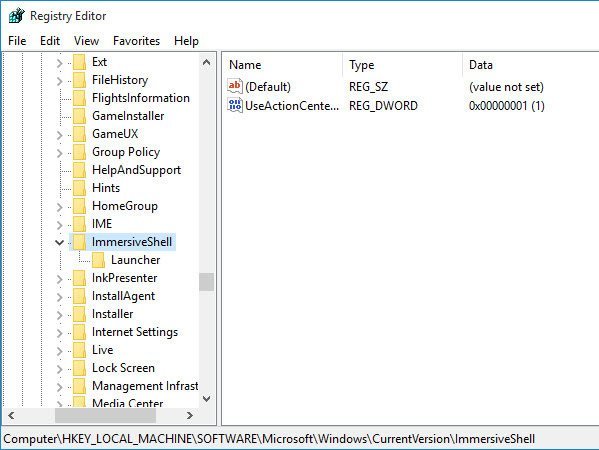Click the vertical scrollbar thumb in tree pane

pos(206,282)
